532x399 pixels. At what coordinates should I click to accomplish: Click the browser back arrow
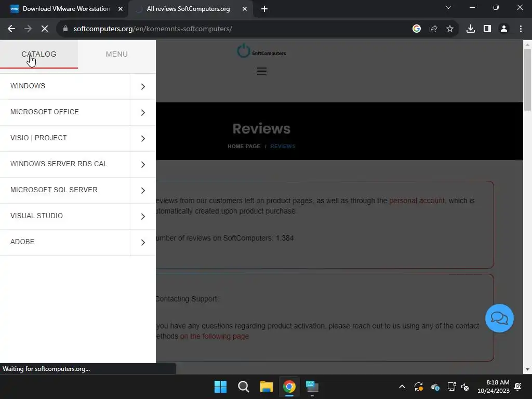point(11,29)
